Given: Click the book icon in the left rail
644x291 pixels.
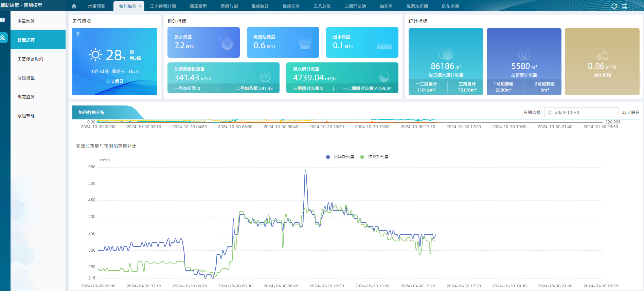Looking at the screenshot, I should pos(3,20).
